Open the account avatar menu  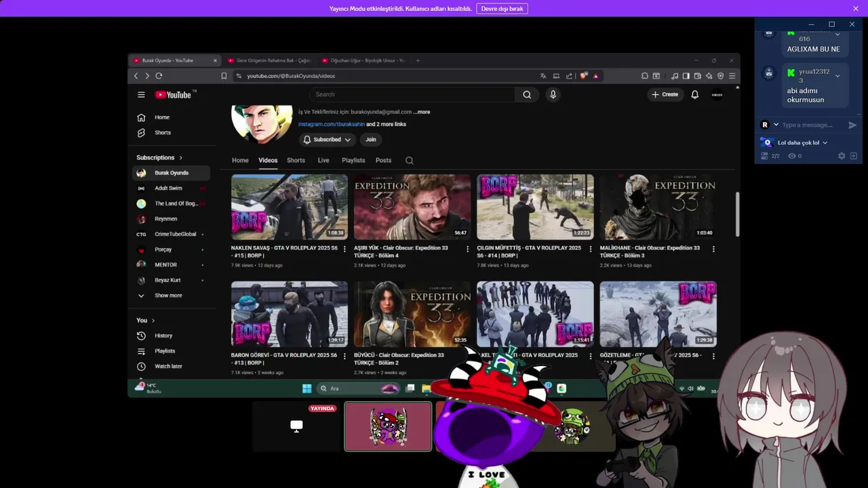coord(717,95)
